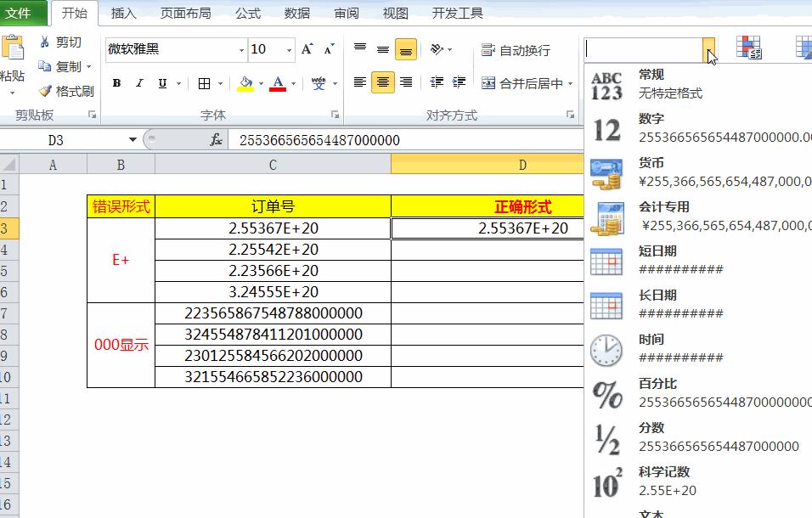
Task: Click the increase font size icon
Action: point(305,49)
